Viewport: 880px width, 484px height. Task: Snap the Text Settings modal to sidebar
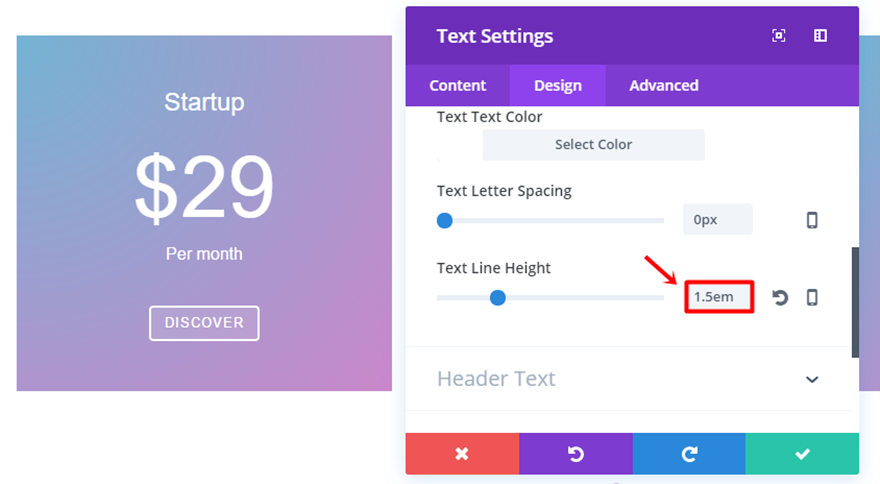point(820,36)
